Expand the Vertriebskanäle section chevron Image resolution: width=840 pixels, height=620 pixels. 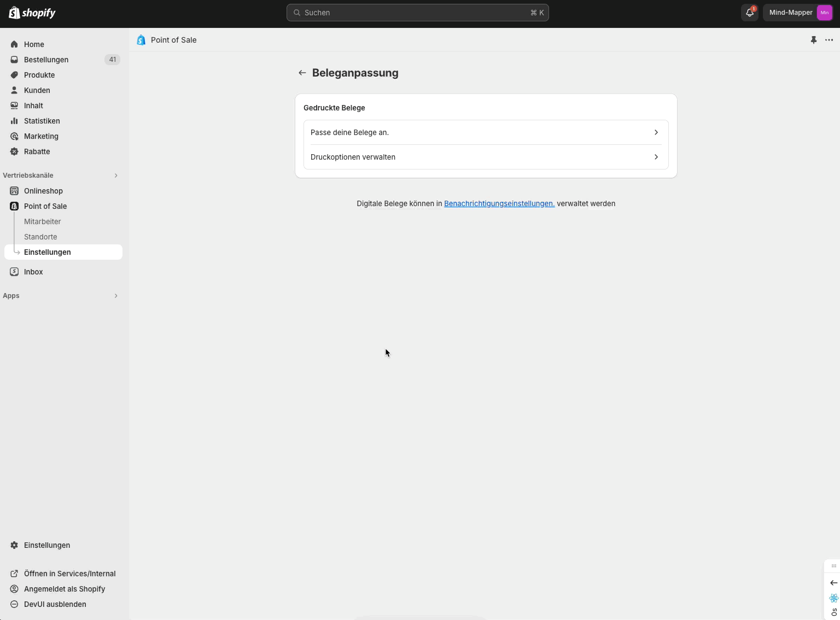coord(116,176)
